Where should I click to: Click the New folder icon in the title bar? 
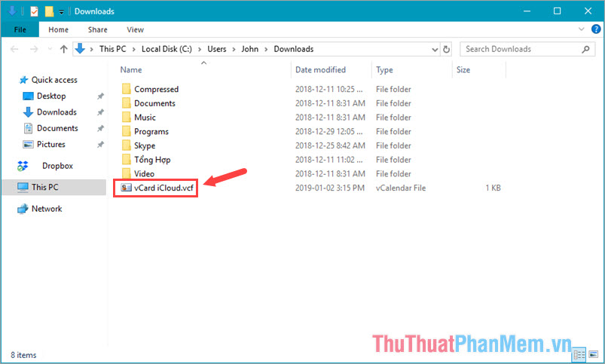click(49, 11)
